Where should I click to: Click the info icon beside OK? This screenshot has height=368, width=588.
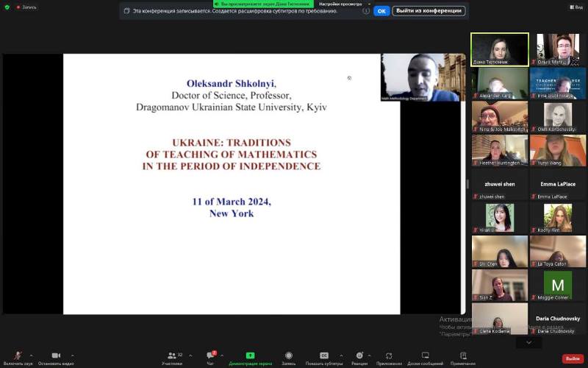click(x=366, y=11)
